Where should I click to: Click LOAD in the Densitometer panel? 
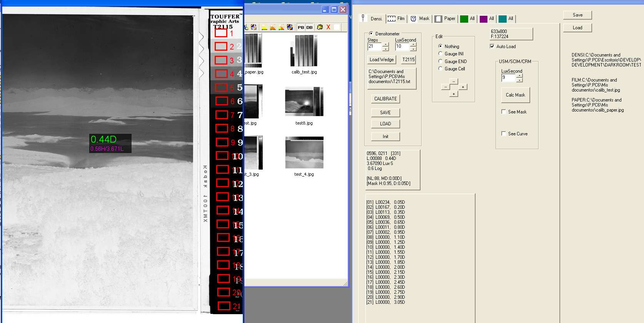tap(385, 124)
